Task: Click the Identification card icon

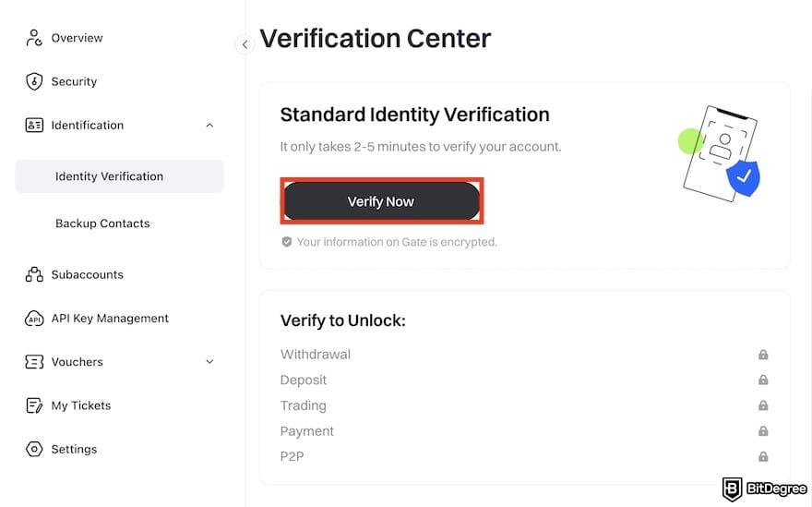Action: pyautogui.click(x=34, y=125)
